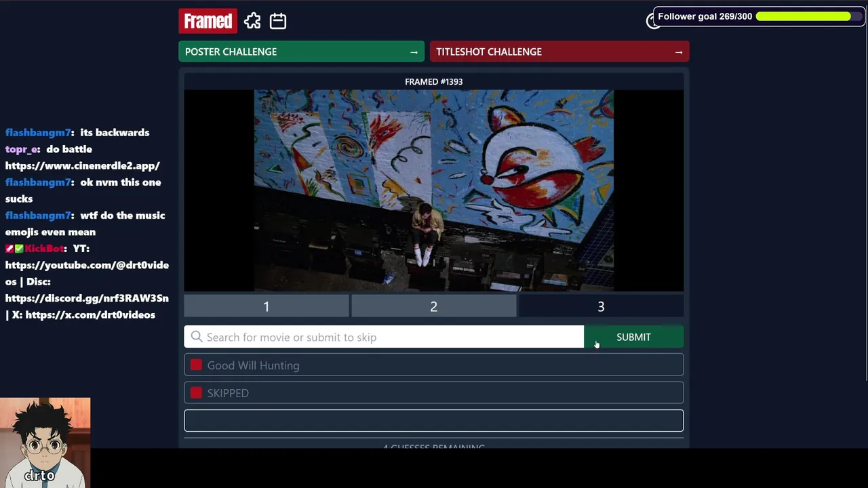Click the search magnifier icon
Screen dimensions: 868x488
197,337
